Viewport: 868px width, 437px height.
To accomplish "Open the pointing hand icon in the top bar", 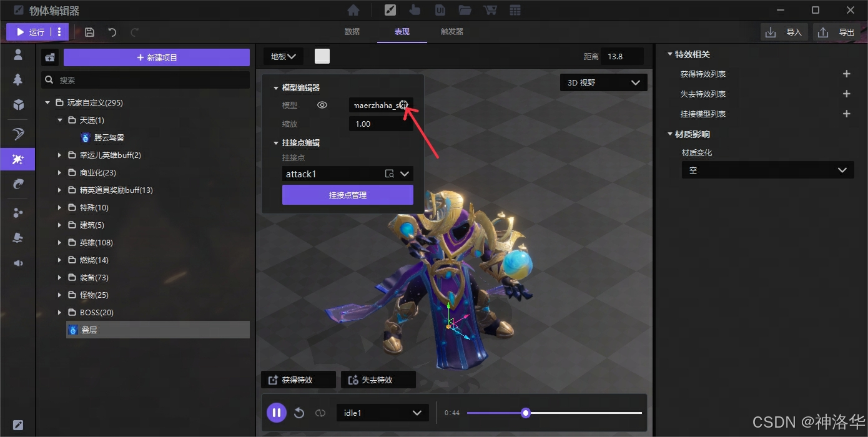I will pos(415,10).
